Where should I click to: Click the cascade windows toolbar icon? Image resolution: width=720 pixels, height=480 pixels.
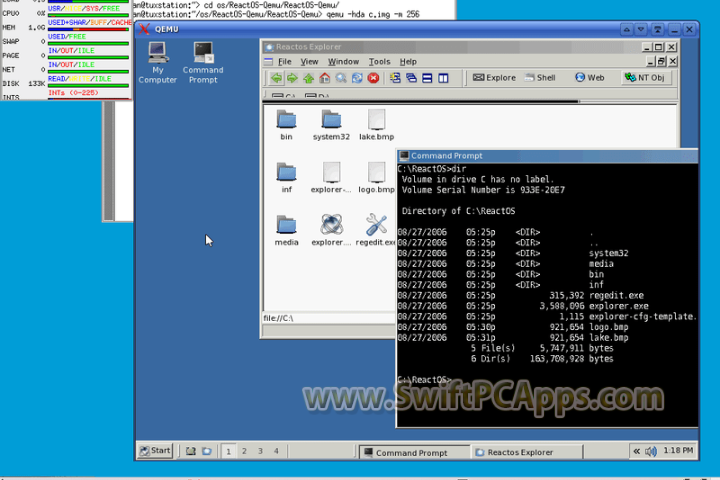coord(411,78)
